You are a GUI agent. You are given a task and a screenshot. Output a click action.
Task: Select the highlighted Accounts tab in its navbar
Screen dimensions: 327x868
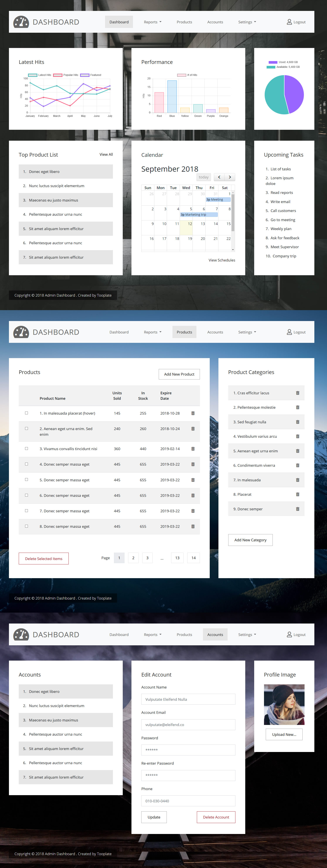point(215,634)
